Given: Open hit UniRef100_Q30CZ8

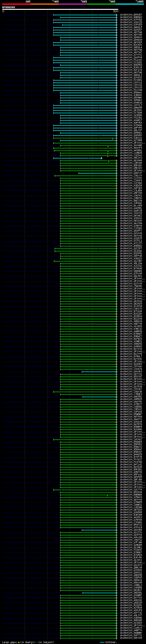Looking at the screenshot, I should 131,22.
